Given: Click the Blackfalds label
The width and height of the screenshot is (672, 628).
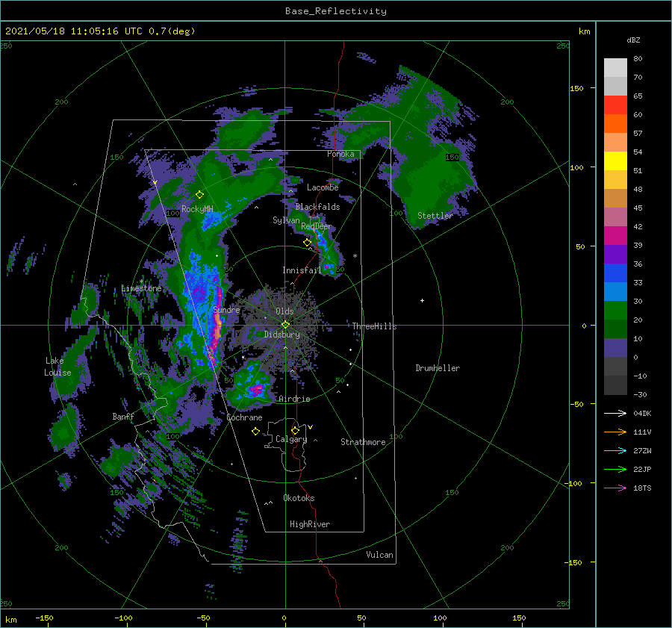Looking at the screenshot, I should point(317,207).
